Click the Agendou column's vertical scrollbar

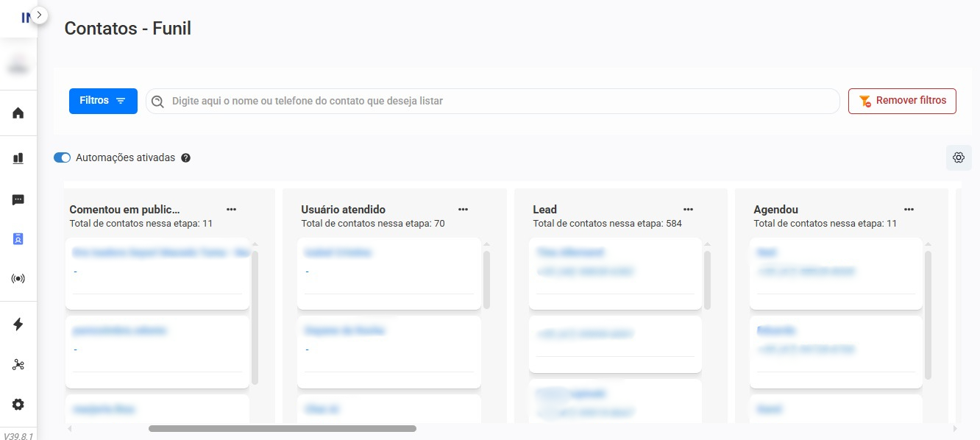point(928,316)
